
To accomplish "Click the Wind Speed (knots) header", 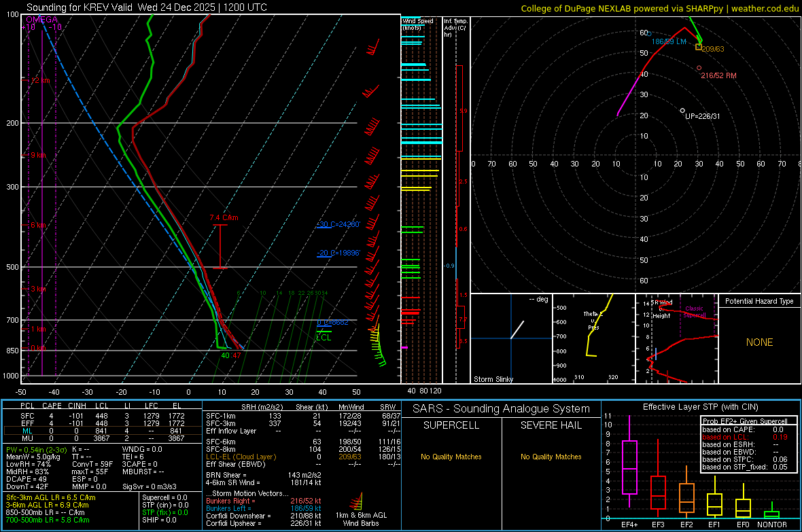I will pos(418,24).
